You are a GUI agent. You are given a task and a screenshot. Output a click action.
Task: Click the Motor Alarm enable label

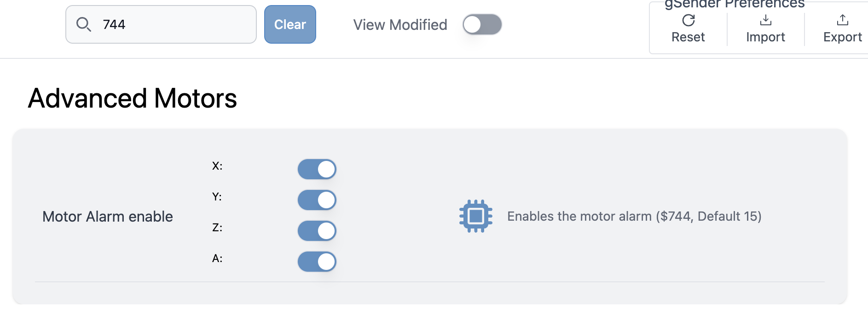click(x=108, y=217)
